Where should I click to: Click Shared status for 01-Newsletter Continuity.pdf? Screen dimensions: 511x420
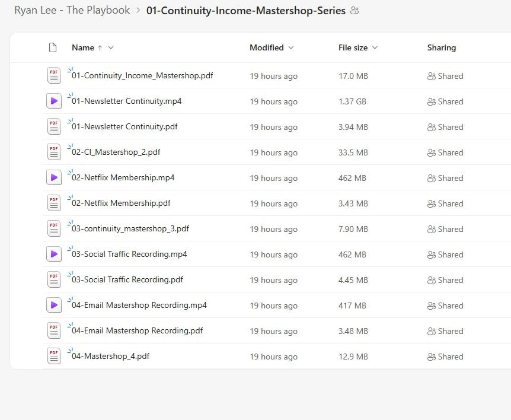(445, 127)
